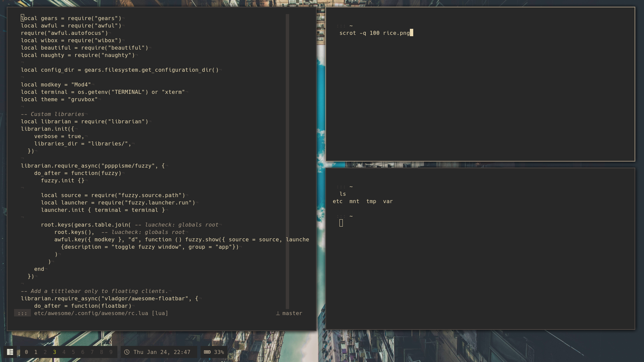
Task: Click the verbose = true, line
Action: pos(59,136)
